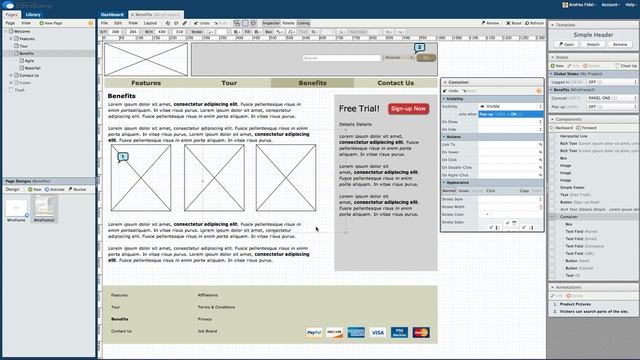Image resolution: width=640 pixels, height=360 pixels.
Task: Open the Stroke Style dropdown
Action: tap(511, 199)
